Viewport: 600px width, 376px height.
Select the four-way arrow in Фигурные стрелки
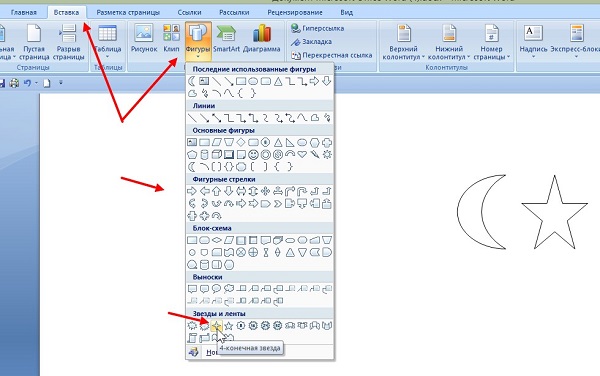(265, 191)
